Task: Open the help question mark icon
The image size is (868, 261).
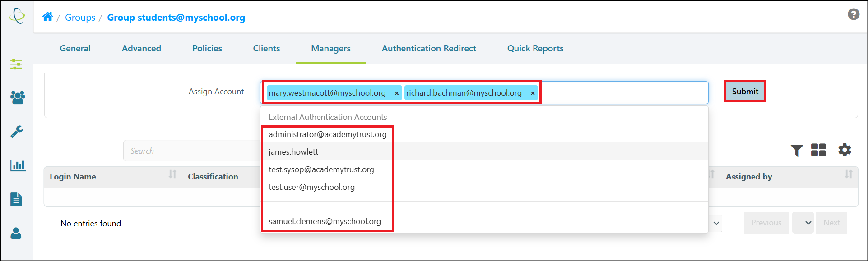Action: tap(853, 14)
